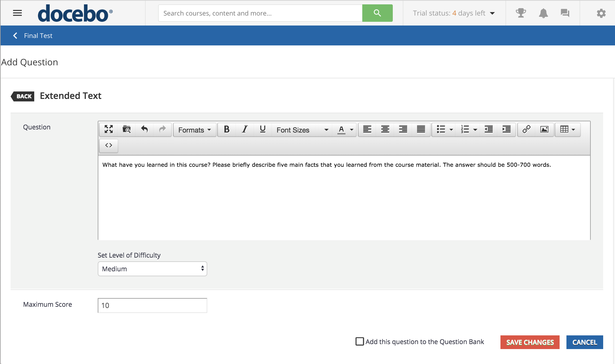
Task: Open the Formats dropdown
Action: coord(195,130)
